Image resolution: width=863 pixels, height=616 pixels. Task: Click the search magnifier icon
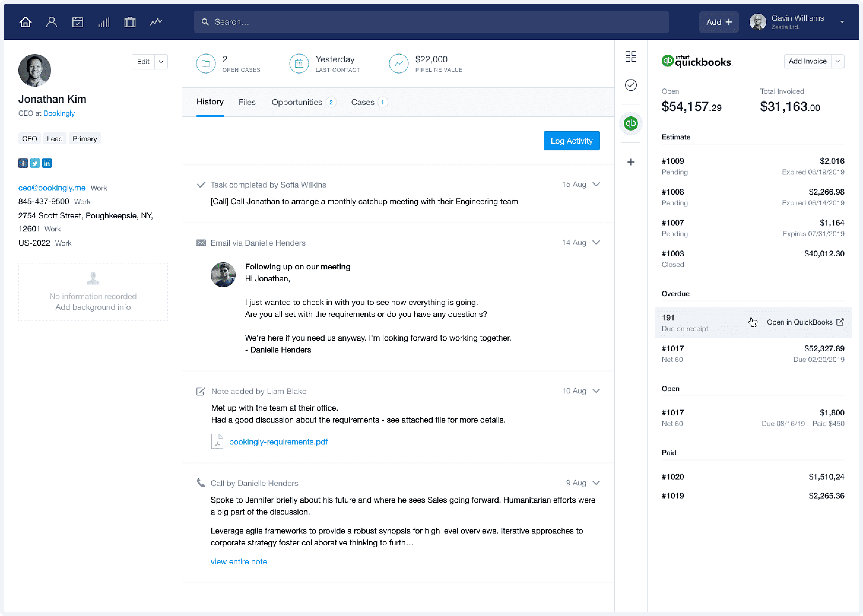click(205, 22)
